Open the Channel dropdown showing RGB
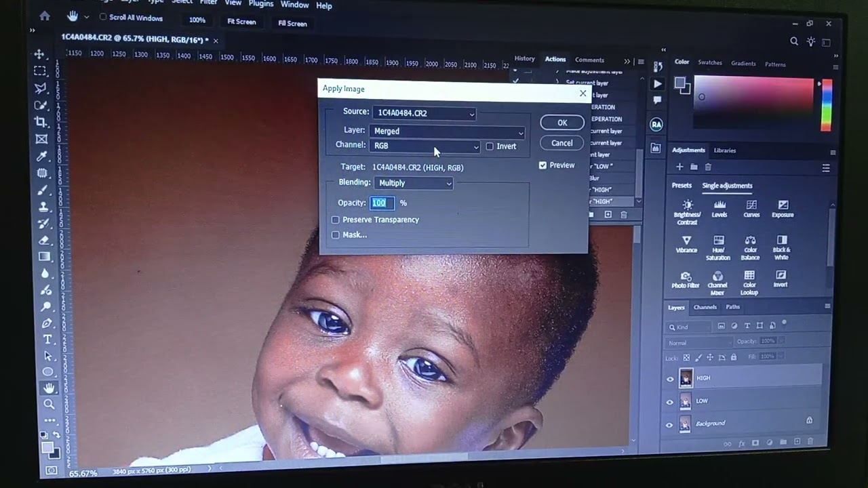Screen dimensions: 868x488 click(x=425, y=146)
